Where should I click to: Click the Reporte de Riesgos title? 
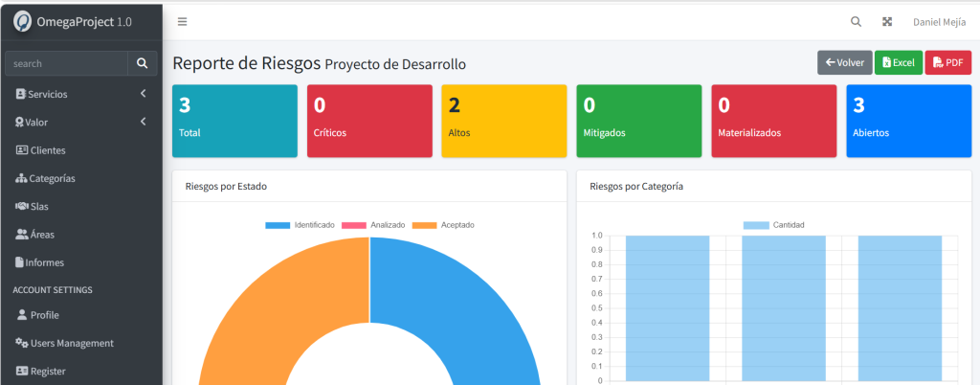[246, 63]
